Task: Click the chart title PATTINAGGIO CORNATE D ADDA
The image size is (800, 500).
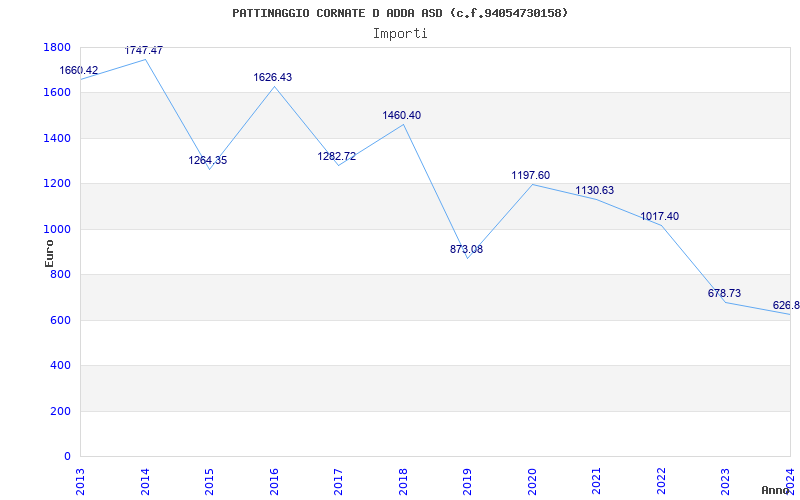Action: click(x=400, y=13)
